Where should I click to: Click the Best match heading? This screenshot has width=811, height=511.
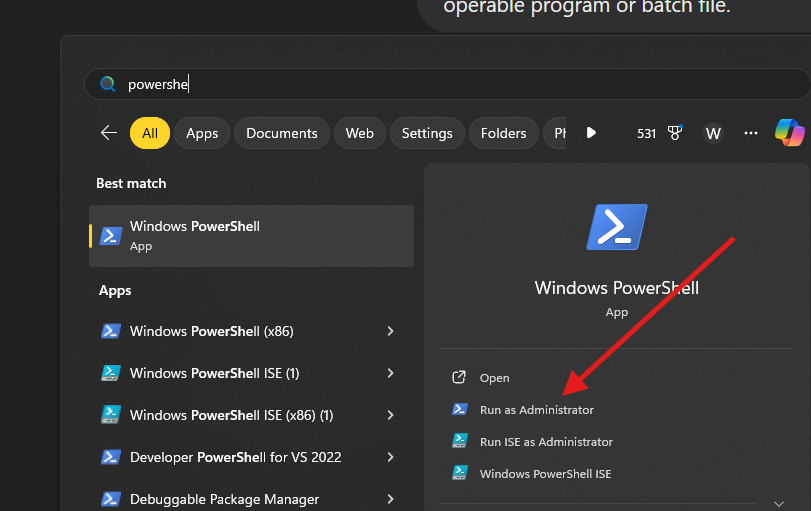click(x=131, y=184)
